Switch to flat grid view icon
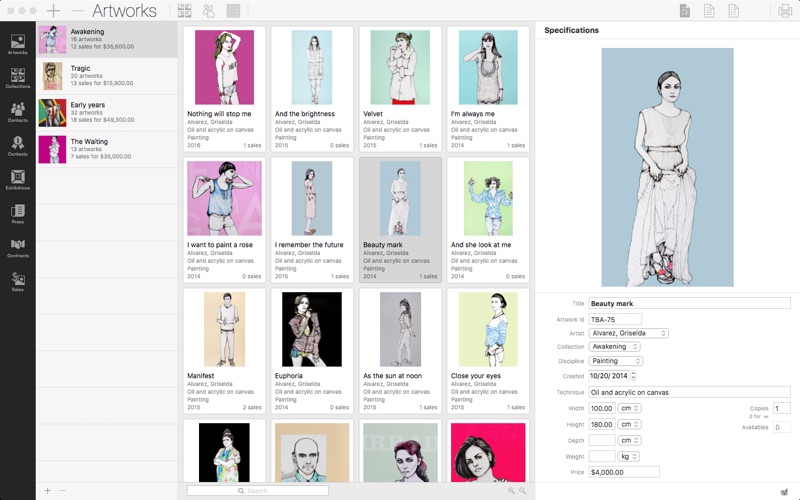Screen dimensions: 800x500 (233, 11)
